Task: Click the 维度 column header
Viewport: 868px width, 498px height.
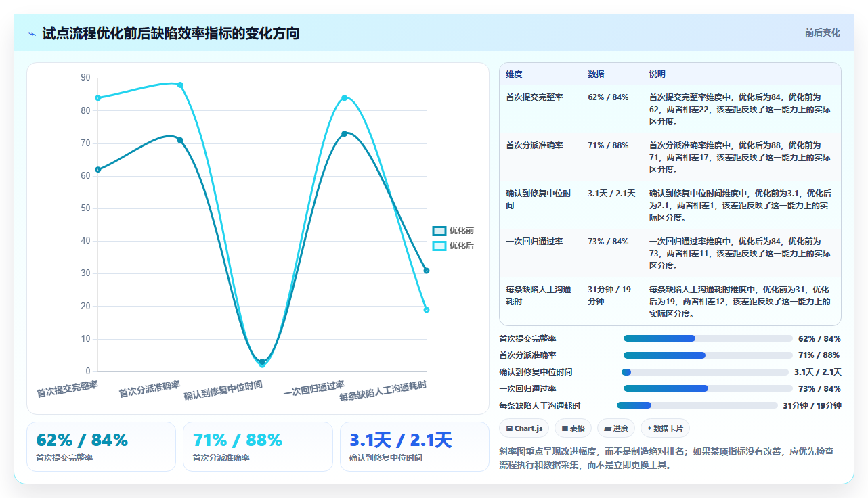Action: click(514, 74)
